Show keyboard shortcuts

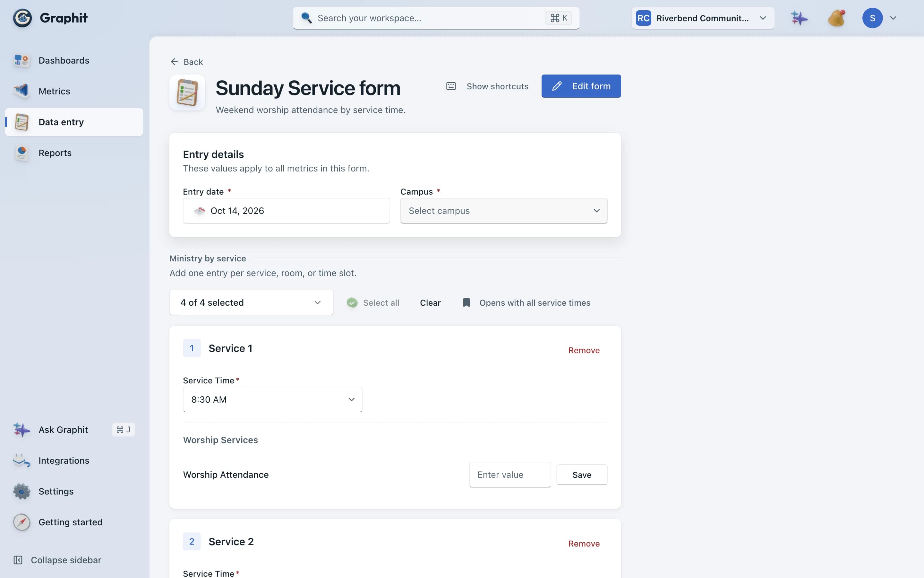tap(488, 86)
